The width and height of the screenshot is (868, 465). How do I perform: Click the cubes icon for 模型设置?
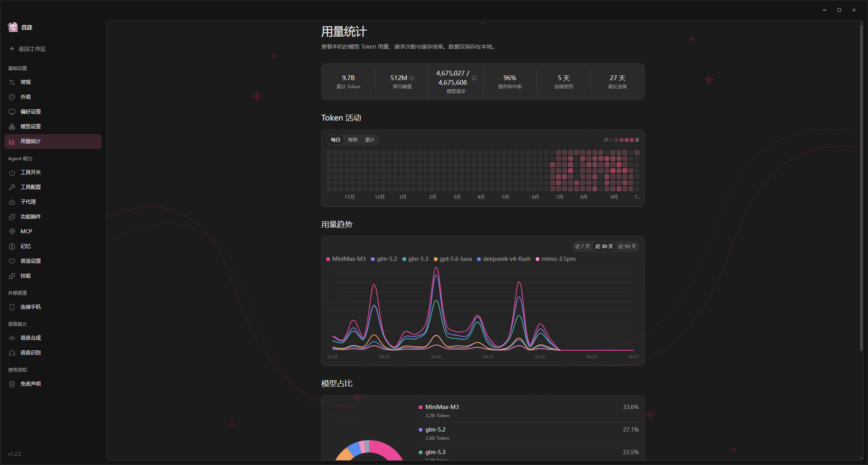[x=12, y=126]
